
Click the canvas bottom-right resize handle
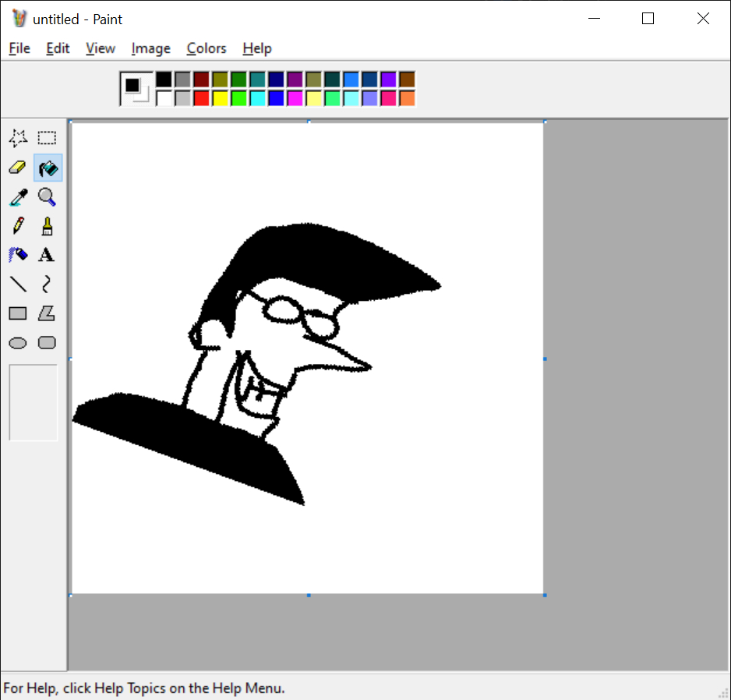click(544, 595)
